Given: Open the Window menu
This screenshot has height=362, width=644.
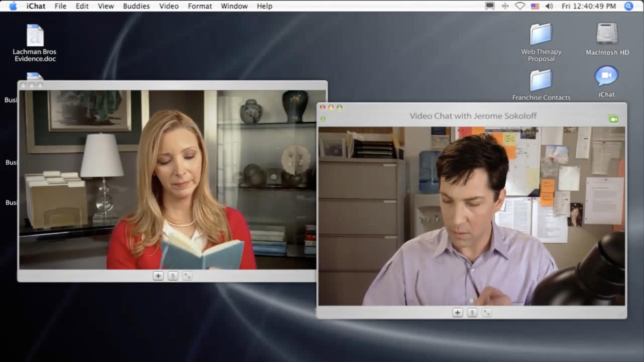Looking at the screenshot, I should 234,6.
